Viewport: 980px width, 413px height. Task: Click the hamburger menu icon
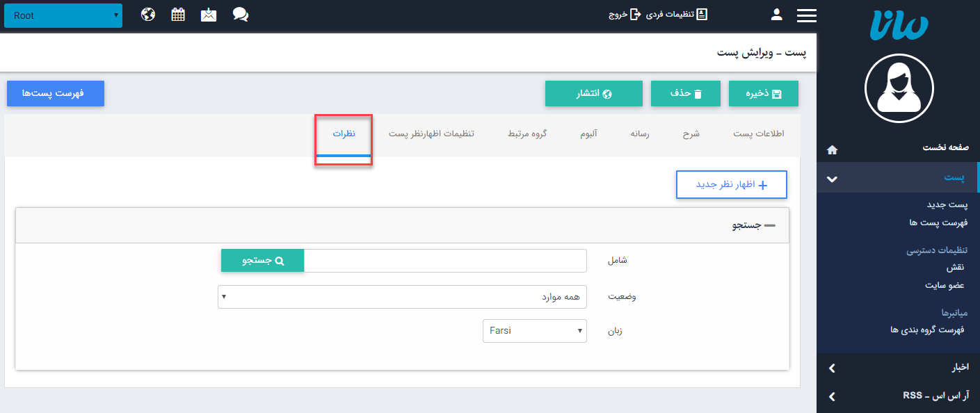[x=806, y=14]
